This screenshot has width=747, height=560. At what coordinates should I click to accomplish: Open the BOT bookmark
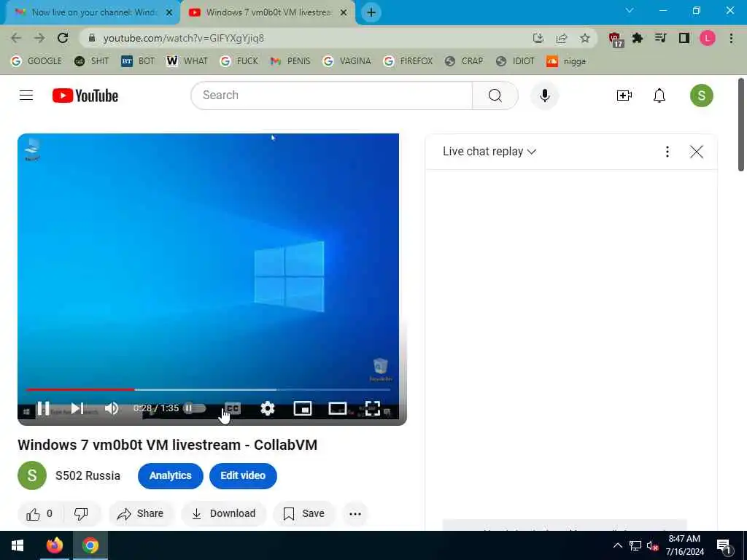tap(138, 61)
